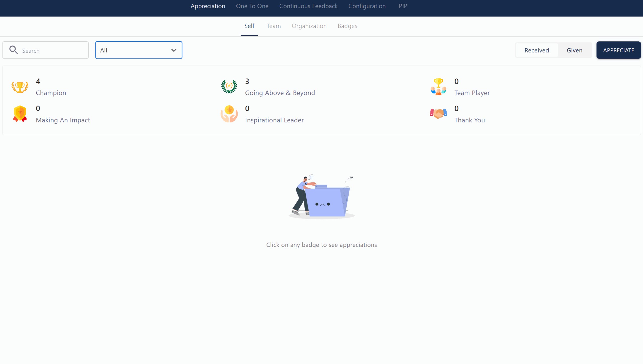Click the Inspirational Leader label
Image resolution: width=643 pixels, height=364 pixels.
click(x=274, y=120)
